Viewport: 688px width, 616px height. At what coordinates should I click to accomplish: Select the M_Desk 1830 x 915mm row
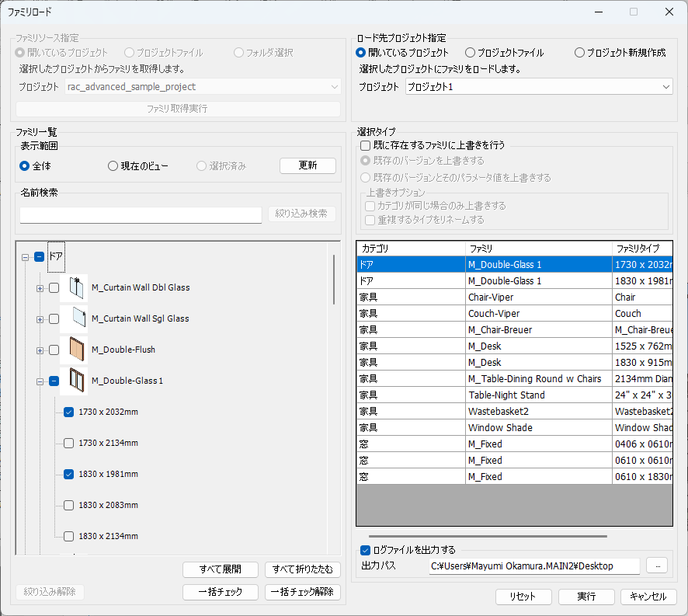515,363
